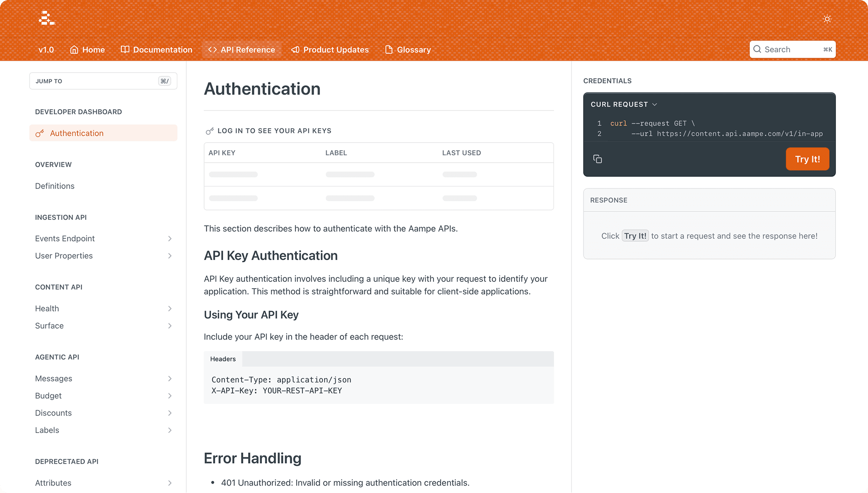The height and width of the screenshot is (493, 868).
Task: Click Health sidebar label
Action: [47, 309]
